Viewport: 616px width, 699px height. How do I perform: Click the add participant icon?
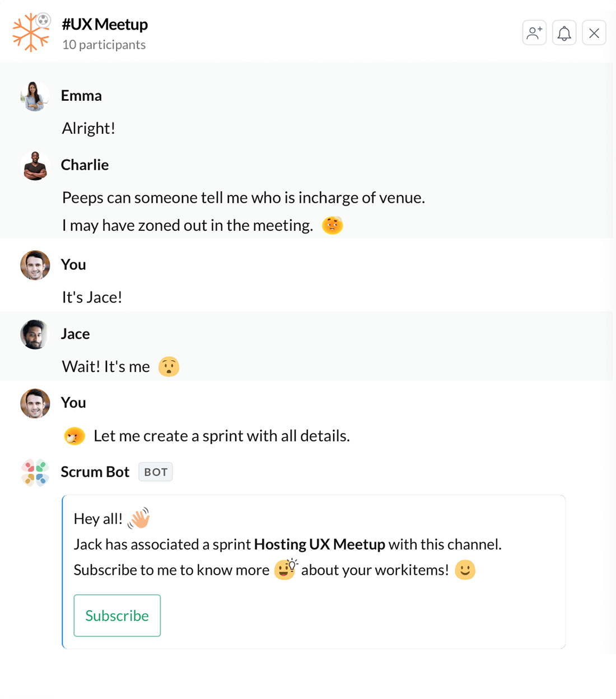[534, 33]
